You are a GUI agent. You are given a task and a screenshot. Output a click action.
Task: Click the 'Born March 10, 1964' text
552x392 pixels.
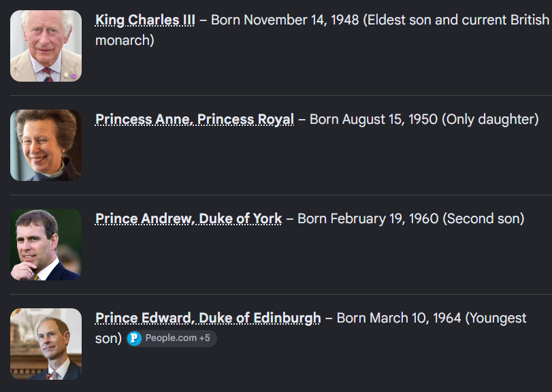399,318
